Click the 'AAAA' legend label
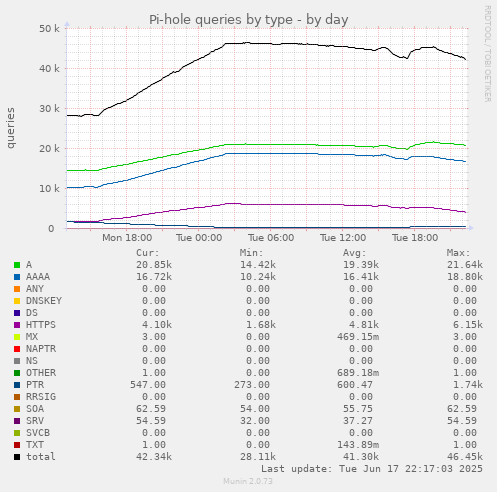 [x=38, y=277]
